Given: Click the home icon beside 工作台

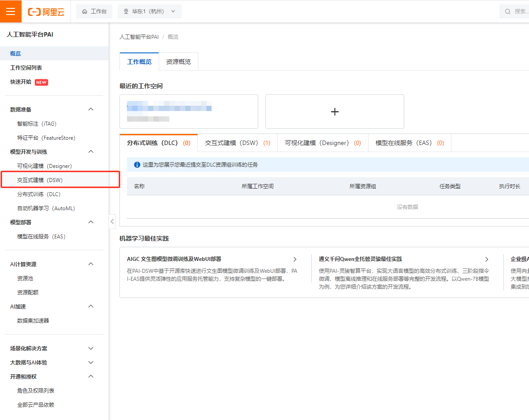Looking at the screenshot, I should click(x=85, y=11).
